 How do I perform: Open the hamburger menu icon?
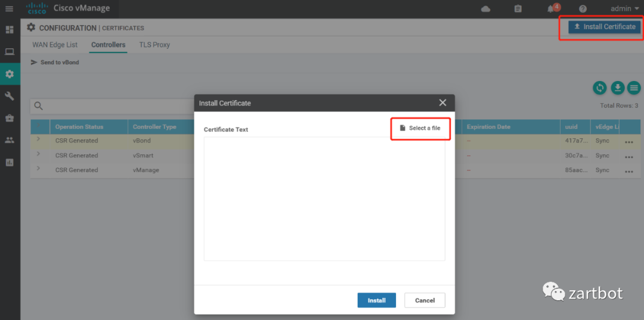tap(9, 8)
